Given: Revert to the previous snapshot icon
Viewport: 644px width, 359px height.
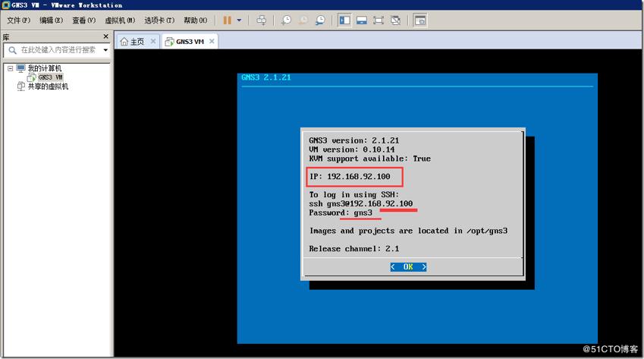Looking at the screenshot, I should (303, 20).
